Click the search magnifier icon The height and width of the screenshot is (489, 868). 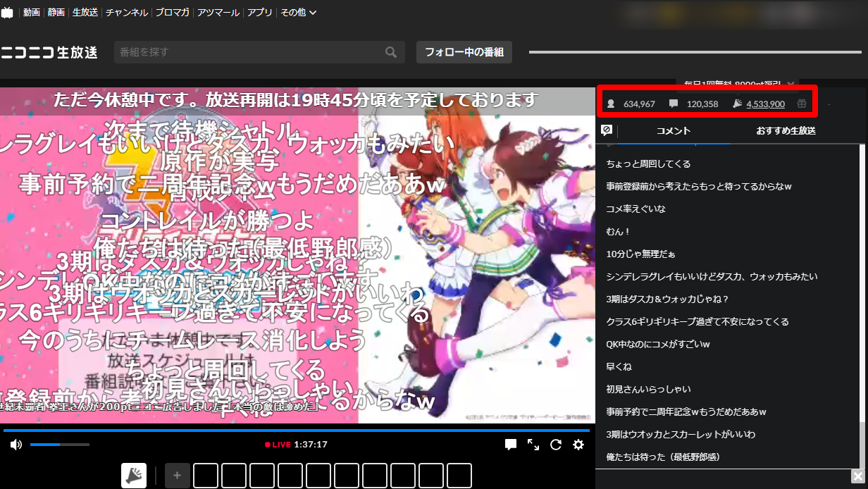391,52
